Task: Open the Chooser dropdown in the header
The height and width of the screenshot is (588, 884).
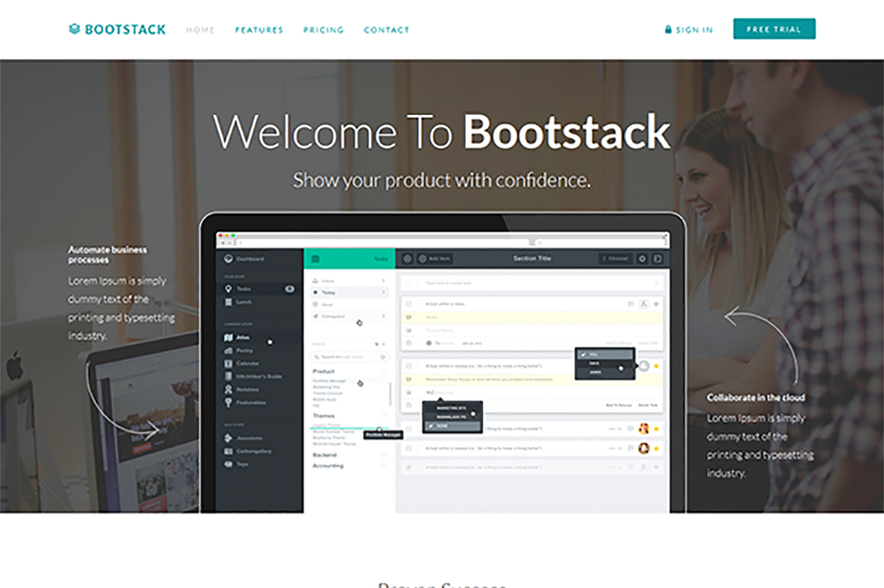Action: point(616,258)
